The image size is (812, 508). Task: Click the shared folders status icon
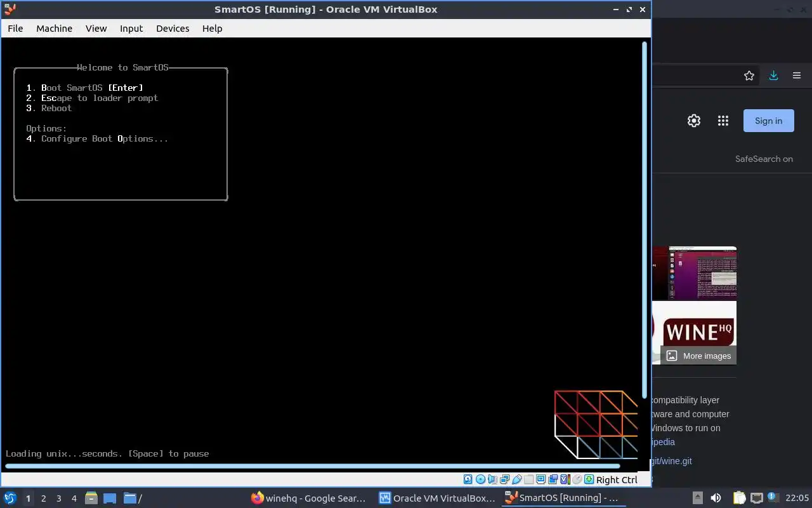point(528,479)
